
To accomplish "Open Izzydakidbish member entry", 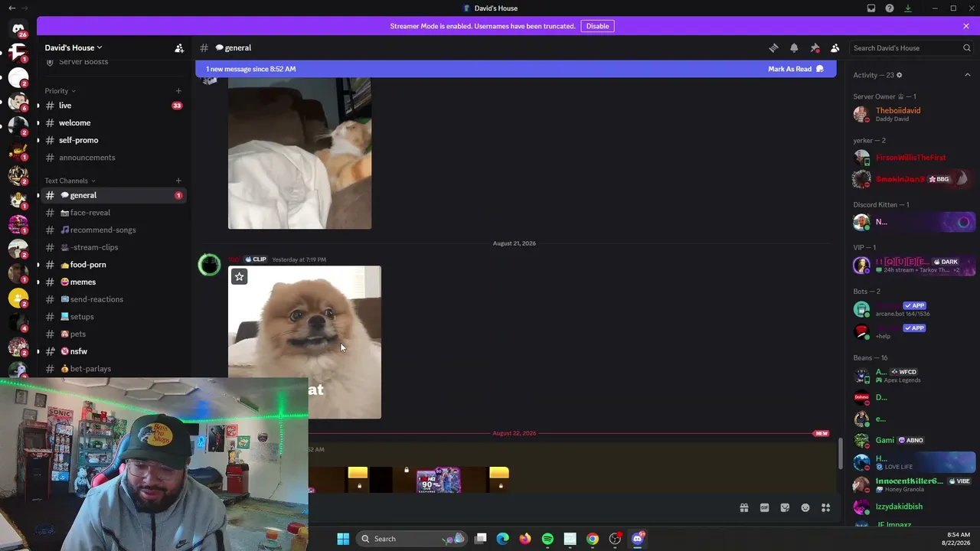I will point(912,507).
